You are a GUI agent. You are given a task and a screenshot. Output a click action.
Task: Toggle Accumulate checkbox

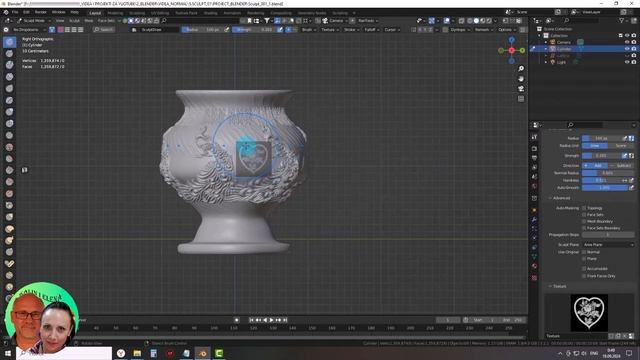click(584, 269)
